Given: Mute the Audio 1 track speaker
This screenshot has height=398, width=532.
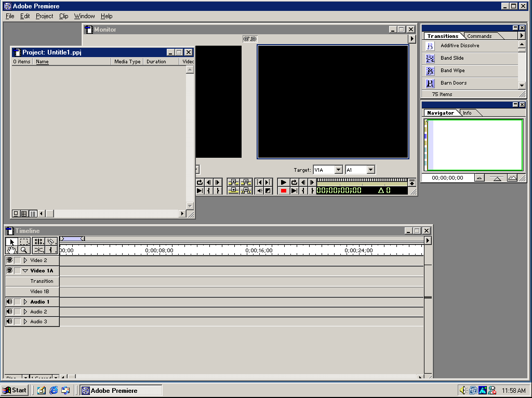Looking at the screenshot, I should (x=9, y=301).
